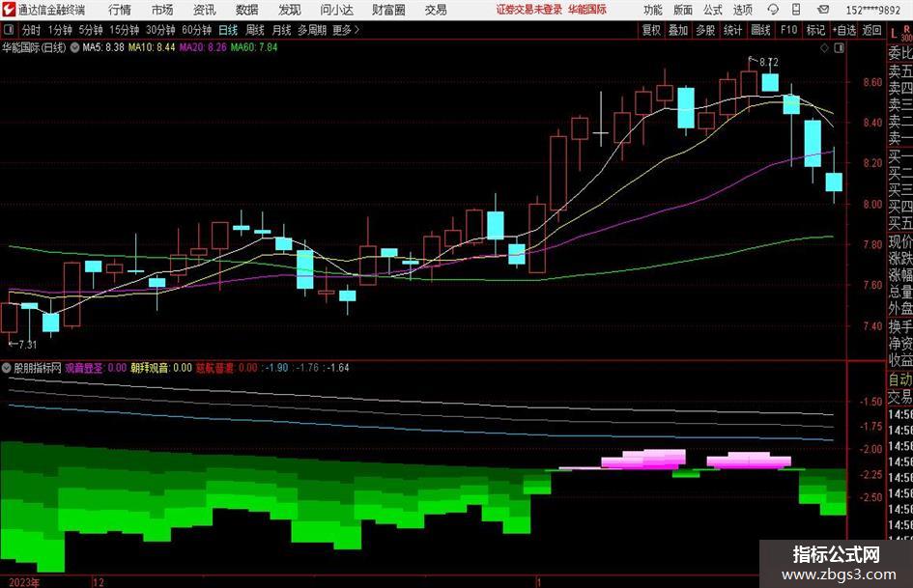
Task: Expand main chart indicator dropdown next to 华能国际(日线)
Action: (74, 47)
